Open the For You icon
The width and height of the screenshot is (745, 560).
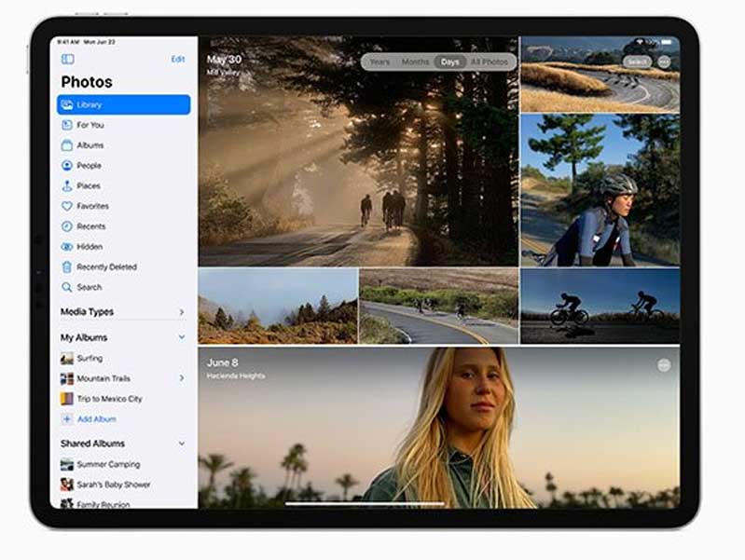(x=67, y=125)
